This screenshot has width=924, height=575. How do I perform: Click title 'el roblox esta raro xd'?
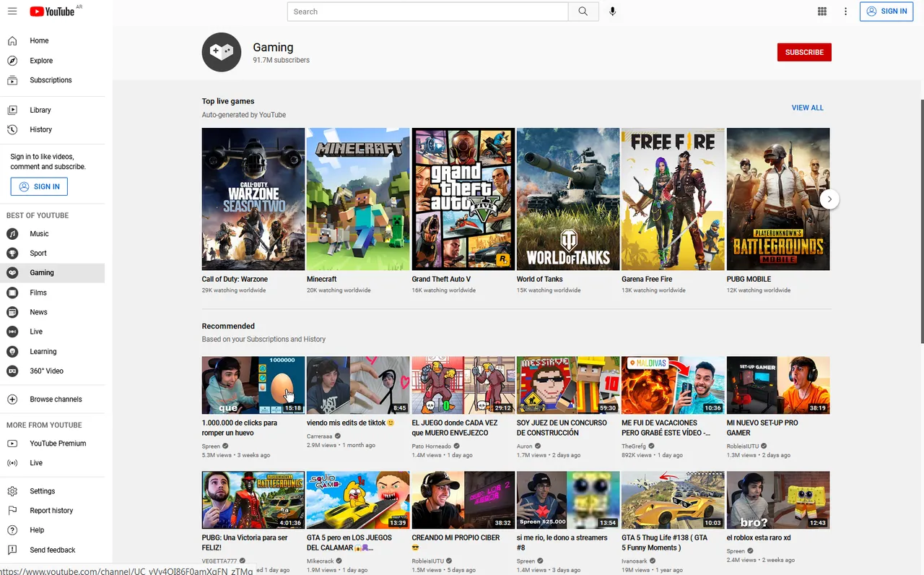tap(759, 537)
